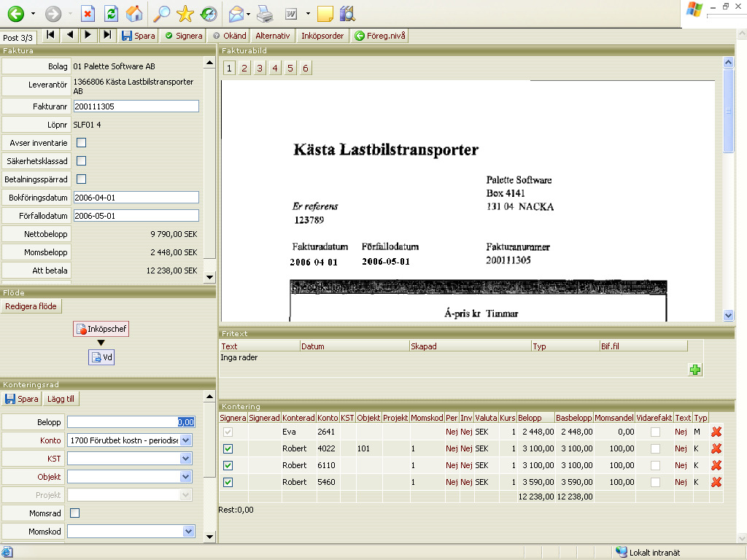Open the Objekt dropdown list

coord(186,477)
